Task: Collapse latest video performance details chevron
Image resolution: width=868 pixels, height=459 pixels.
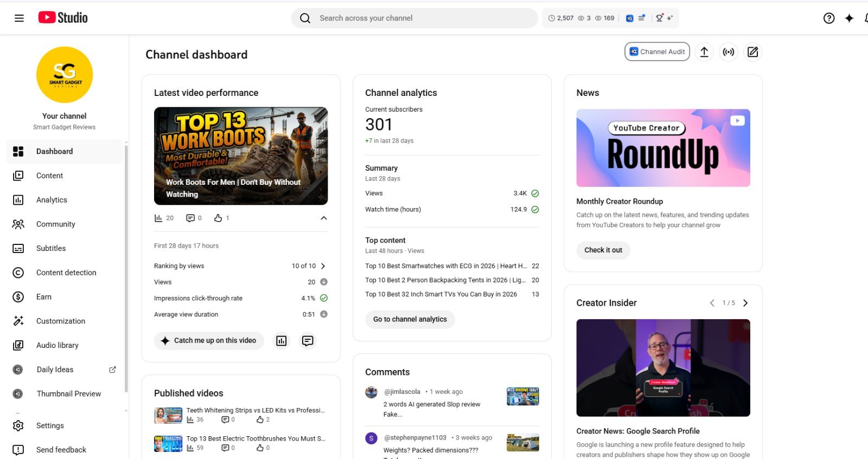Action: coord(324,218)
